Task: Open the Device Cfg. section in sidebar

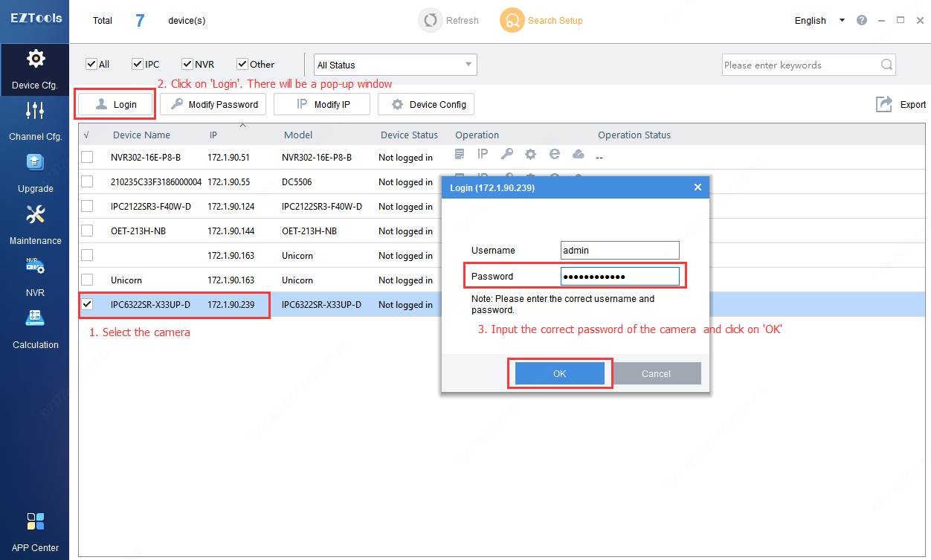Action: pos(35,70)
